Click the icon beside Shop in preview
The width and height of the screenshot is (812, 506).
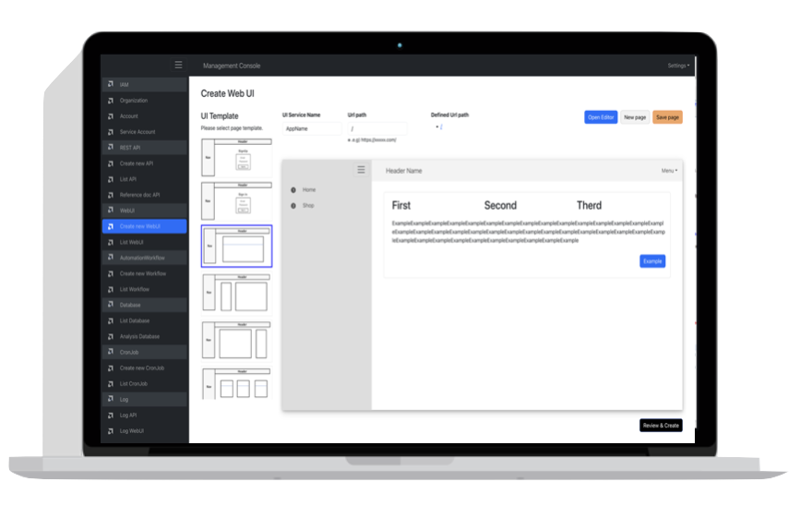(x=293, y=205)
